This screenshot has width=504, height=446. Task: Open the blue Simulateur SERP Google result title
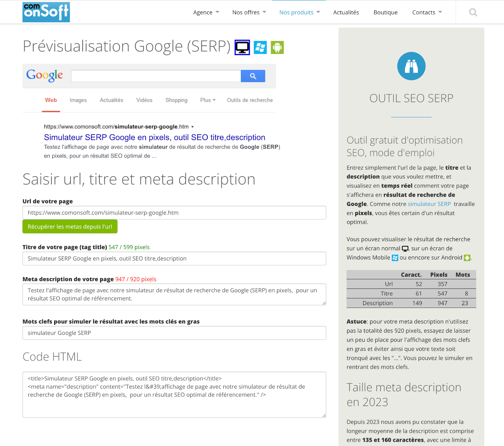[155, 137]
